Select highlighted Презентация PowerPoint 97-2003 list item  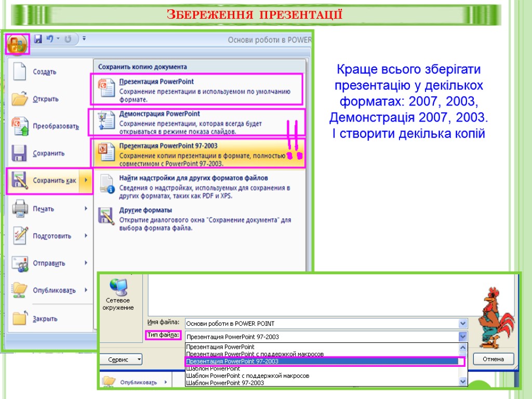[322, 362]
